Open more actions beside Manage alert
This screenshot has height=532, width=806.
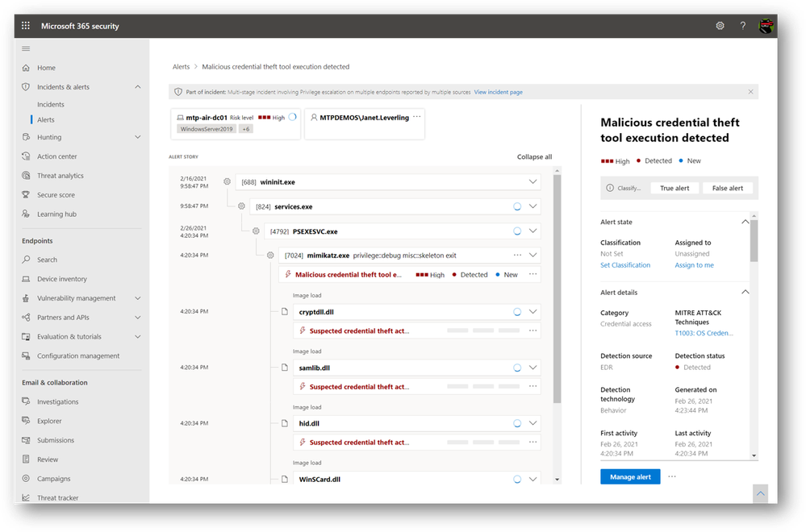coord(672,476)
